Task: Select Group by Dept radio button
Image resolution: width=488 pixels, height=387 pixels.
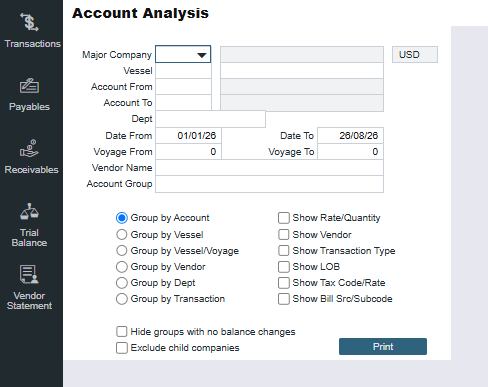Action: 122,283
